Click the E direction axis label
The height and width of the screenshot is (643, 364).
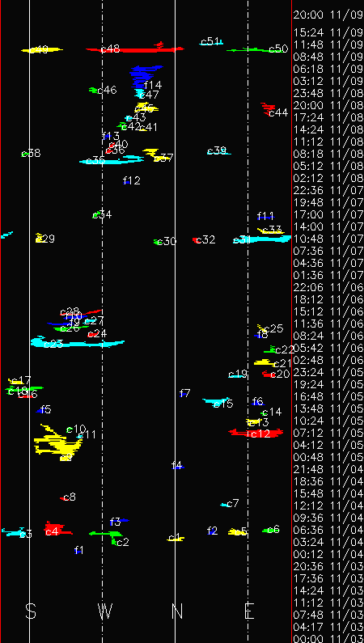tap(249, 611)
